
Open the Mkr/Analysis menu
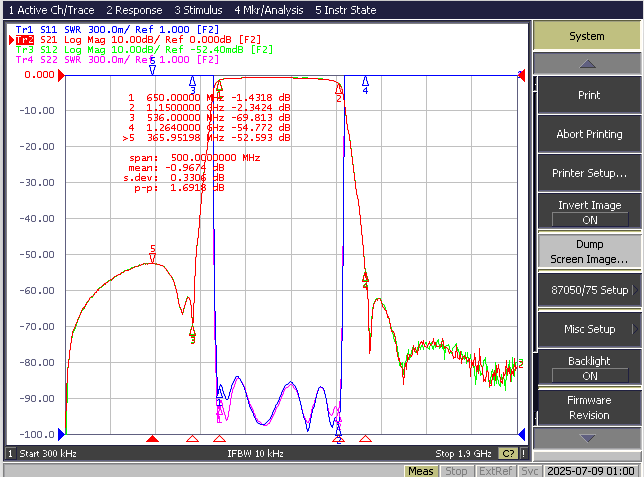[269, 10]
